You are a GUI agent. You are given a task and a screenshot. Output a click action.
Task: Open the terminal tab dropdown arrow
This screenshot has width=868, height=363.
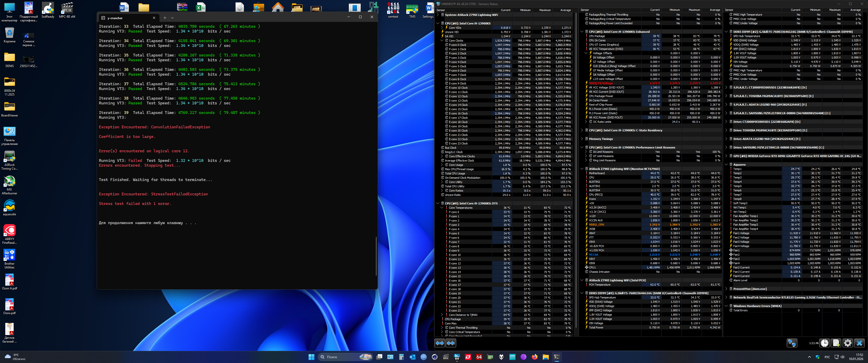[172, 18]
